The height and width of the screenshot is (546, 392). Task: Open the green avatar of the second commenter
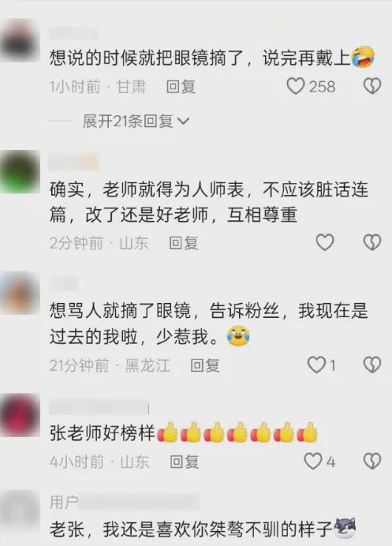21,171
